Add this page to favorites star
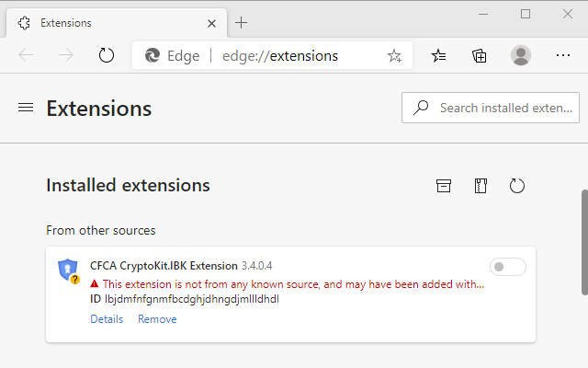The height and width of the screenshot is (368, 588). coord(394,55)
